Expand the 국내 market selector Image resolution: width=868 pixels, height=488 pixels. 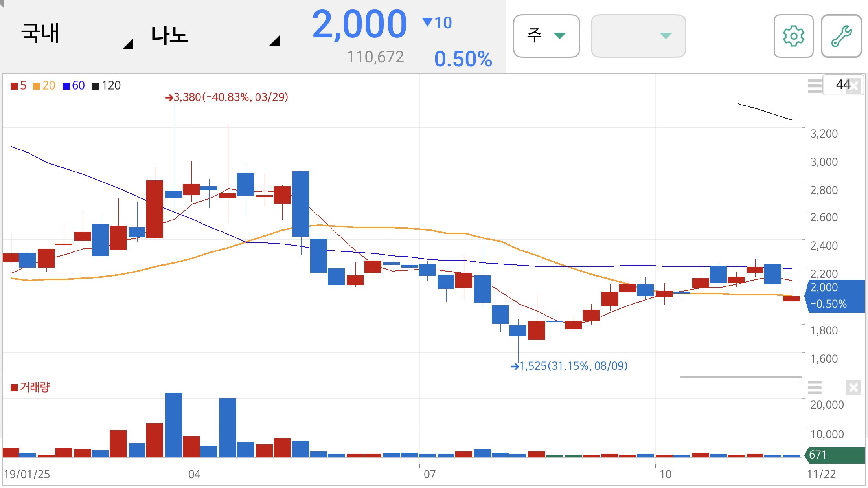click(x=77, y=35)
